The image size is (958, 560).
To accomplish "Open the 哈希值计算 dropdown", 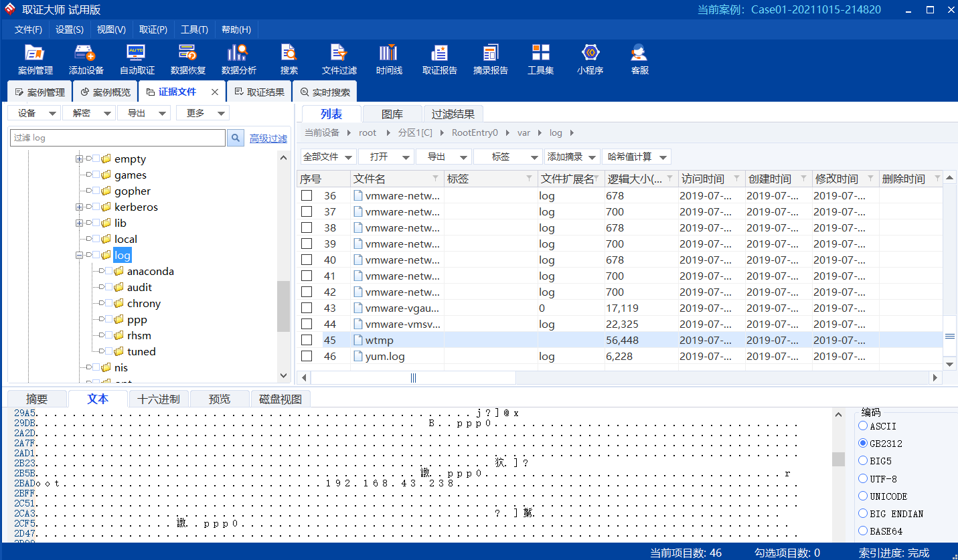I will coord(637,157).
